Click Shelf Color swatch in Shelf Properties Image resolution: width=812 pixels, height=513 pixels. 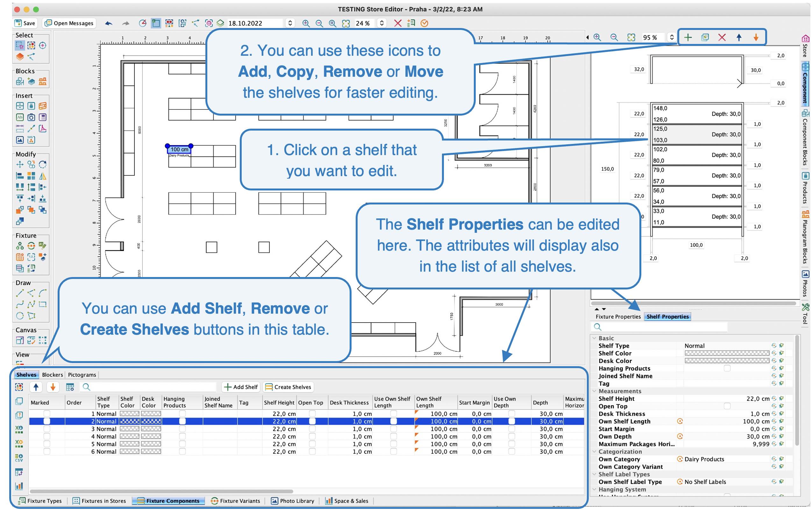tap(727, 353)
